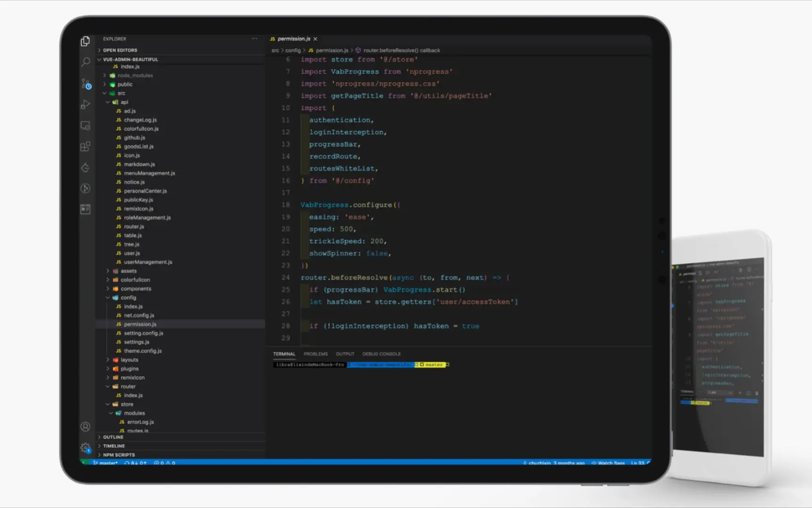Switch to the OUTPUT panel tab

pyautogui.click(x=345, y=354)
